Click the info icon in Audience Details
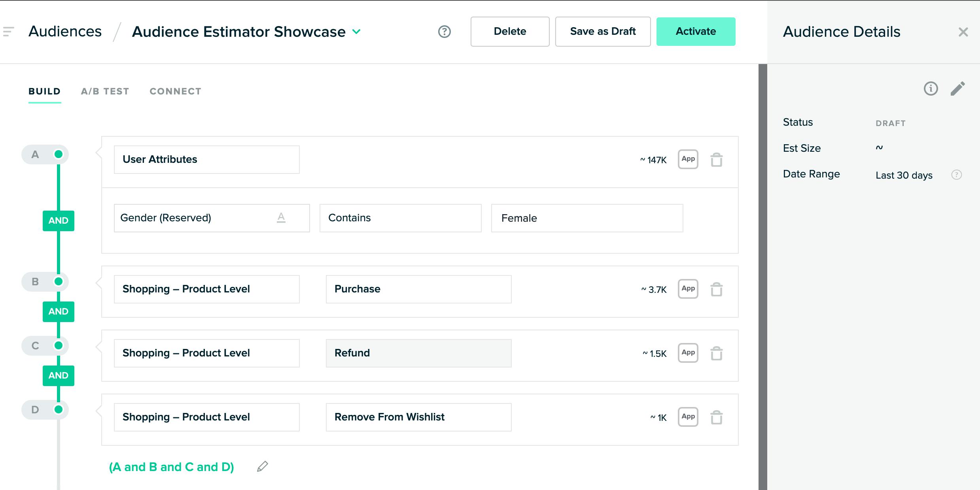This screenshot has height=490, width=980. (931, 89)
